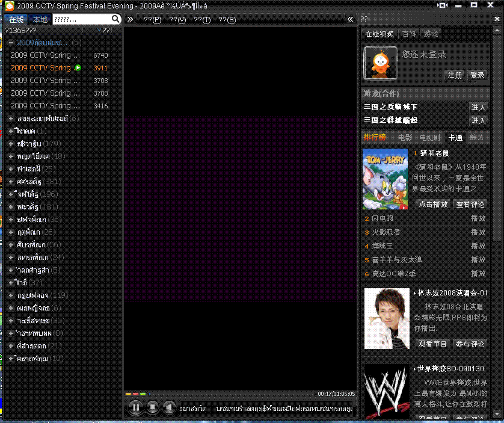Expand the category with 196 items
The height and width of the screenshot is (423, 504).
tap(11, 194)
